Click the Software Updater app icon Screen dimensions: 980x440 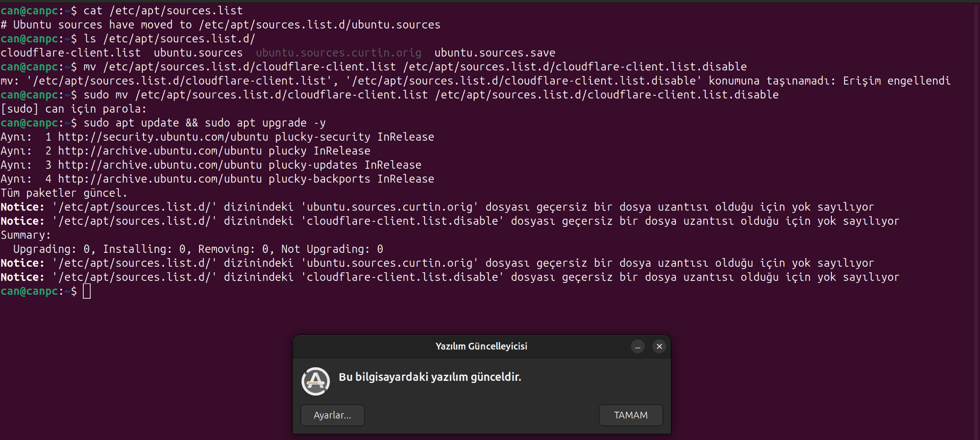[315, 381]
